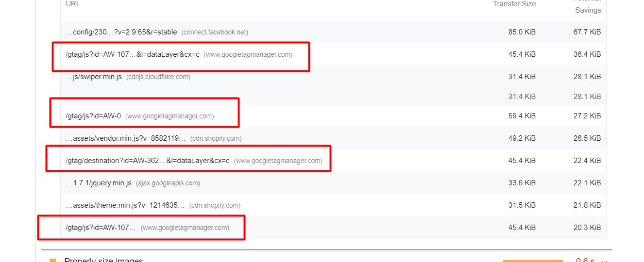Click the Transfer Size column header
Screen dimensions: 644x262
514,4
